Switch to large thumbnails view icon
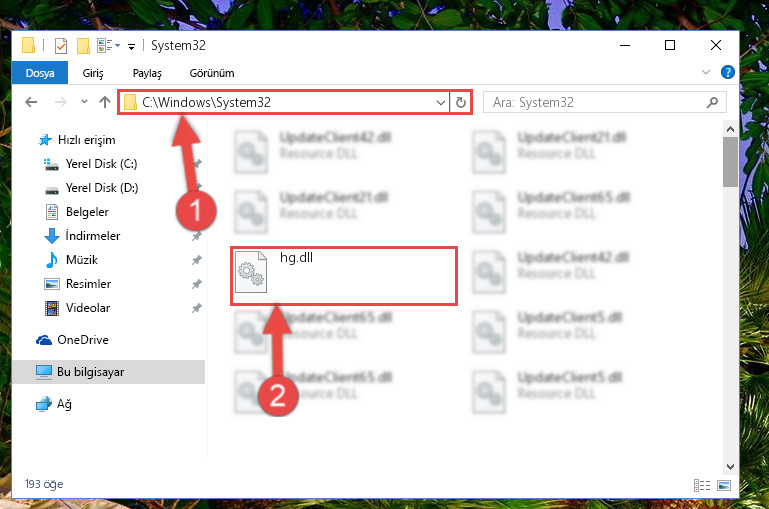Screen dimensions: 769x509 (x=724, y=485)
